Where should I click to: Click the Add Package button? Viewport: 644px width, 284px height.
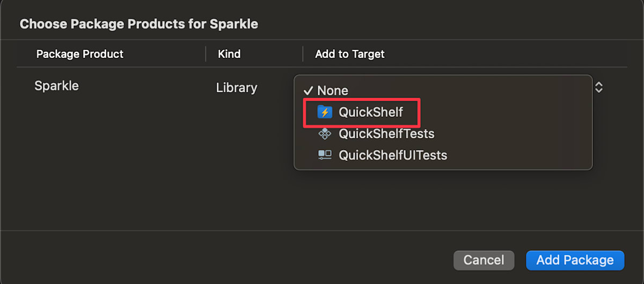[x=575, y=260]
